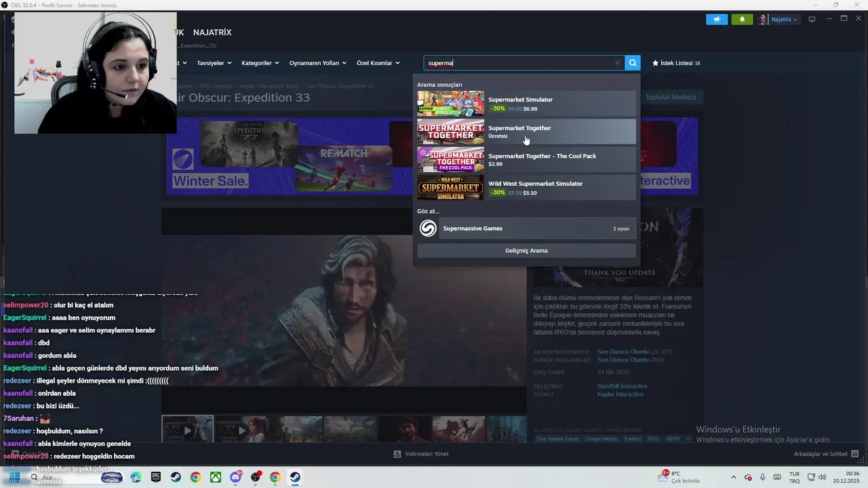Show hidden system tray icons chevron
868x488 pixels.
(x=733, y=477)
